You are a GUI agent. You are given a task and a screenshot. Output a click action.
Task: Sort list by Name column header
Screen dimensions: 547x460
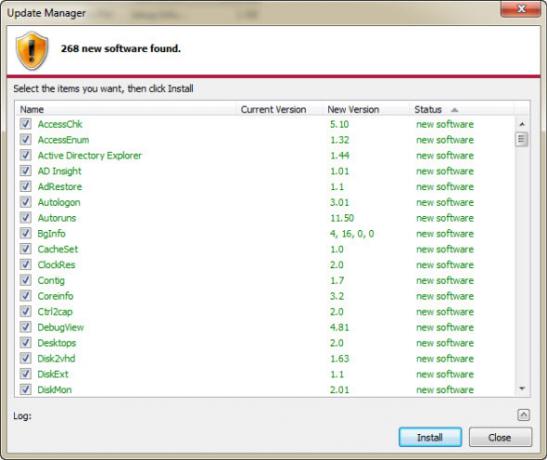pos(127,110)
